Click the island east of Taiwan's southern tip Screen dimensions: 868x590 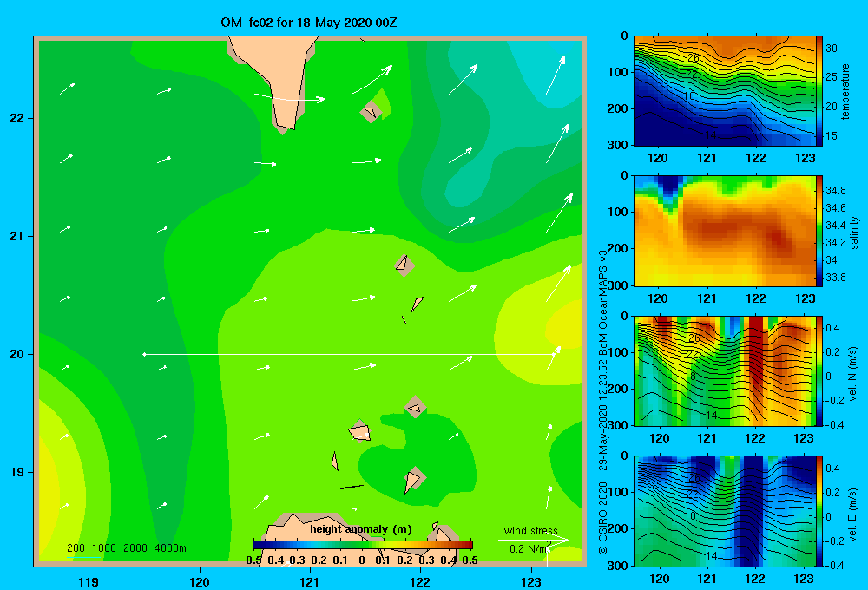pos(371,111)
